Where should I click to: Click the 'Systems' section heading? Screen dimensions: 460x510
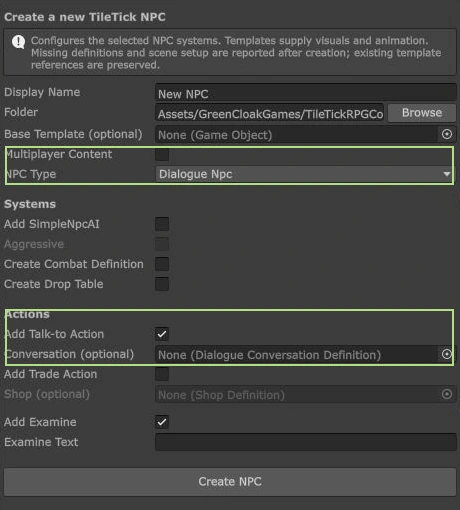point(30,204)
